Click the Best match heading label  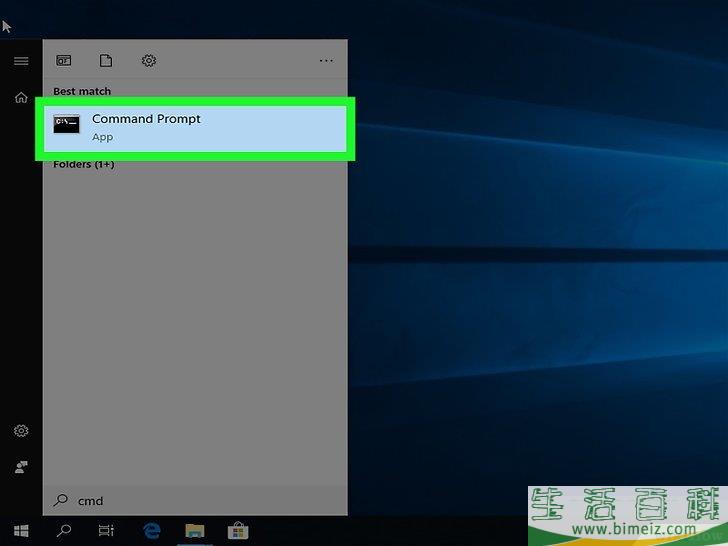(82, 91)
